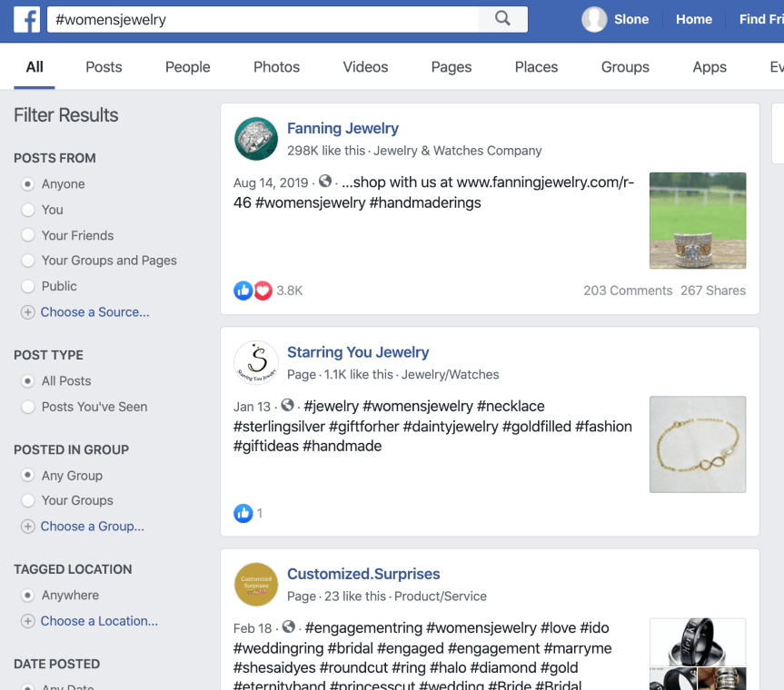Click the globe privacy icon on the Jan 13 post
Viewport: 784px width, 690px height.
[x=287, y=406]
